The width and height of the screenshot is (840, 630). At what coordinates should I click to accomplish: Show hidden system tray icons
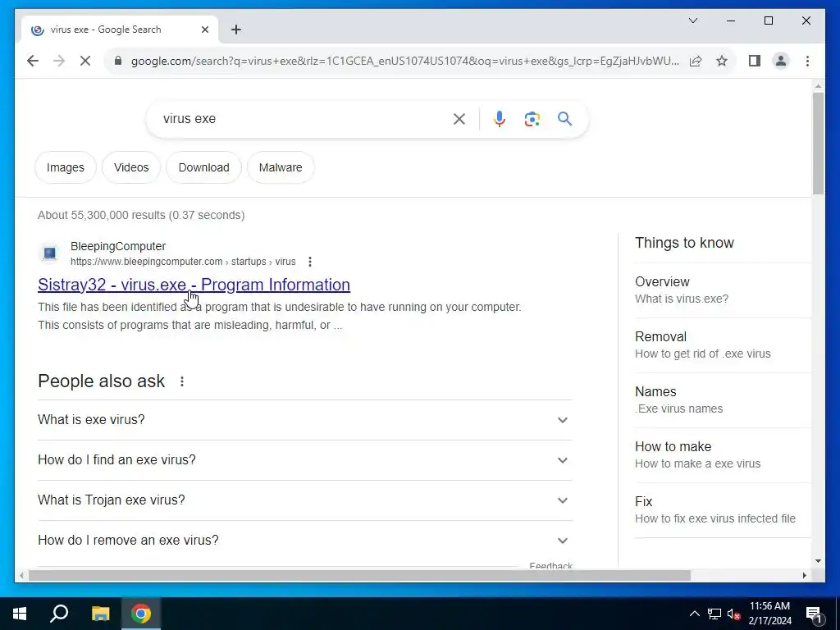click(x=694, y=614)
